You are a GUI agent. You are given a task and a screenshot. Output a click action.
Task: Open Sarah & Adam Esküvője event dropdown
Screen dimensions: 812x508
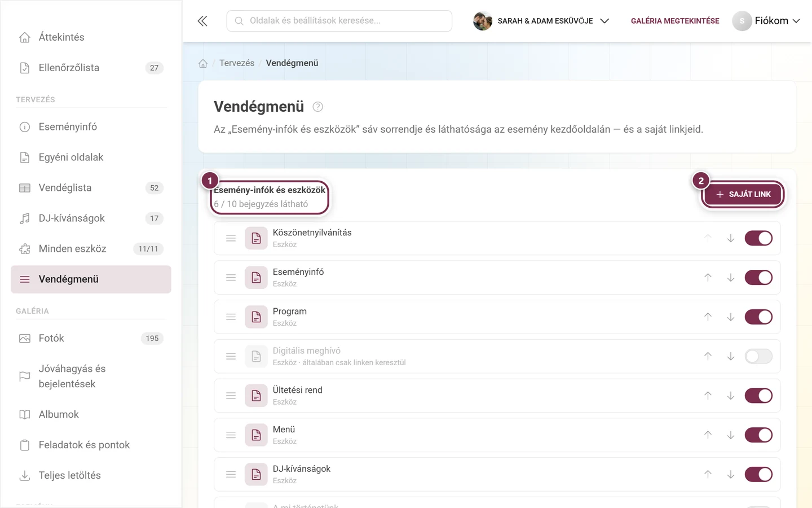pos(541,21)
